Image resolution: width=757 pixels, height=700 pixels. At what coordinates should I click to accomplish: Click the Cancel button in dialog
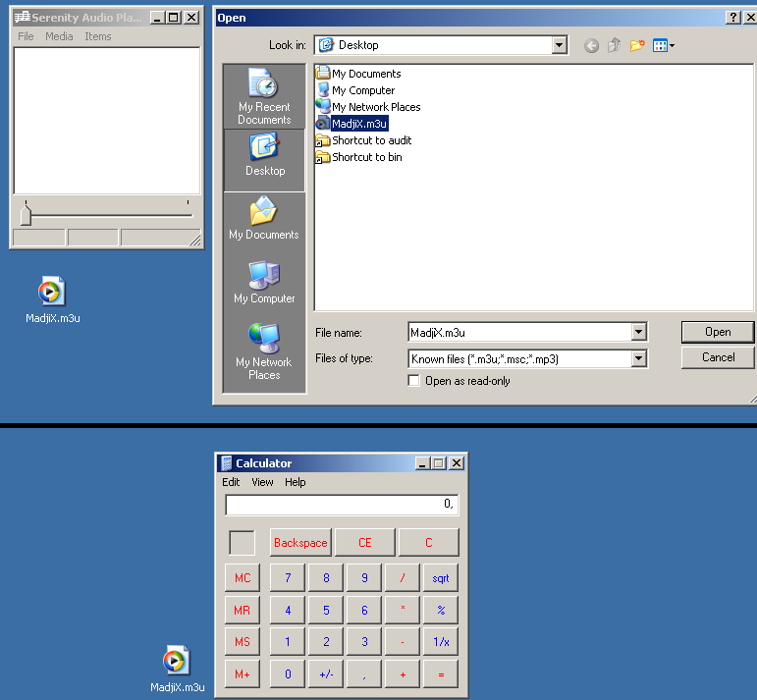(718, 357)
